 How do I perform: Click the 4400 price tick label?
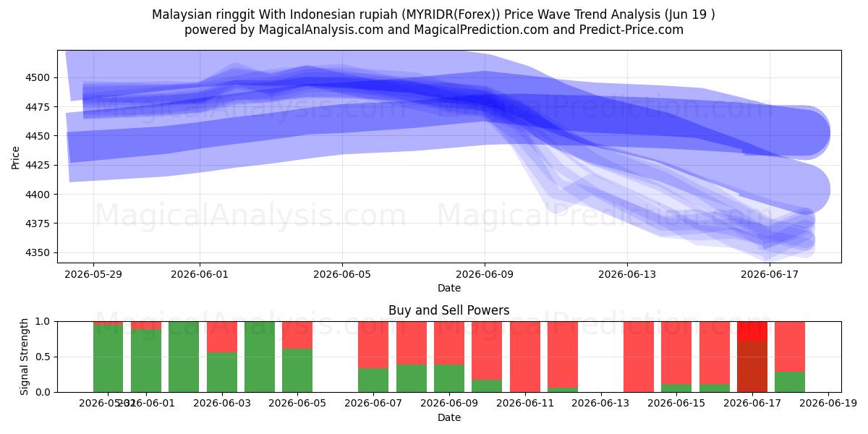click(40, 195)
